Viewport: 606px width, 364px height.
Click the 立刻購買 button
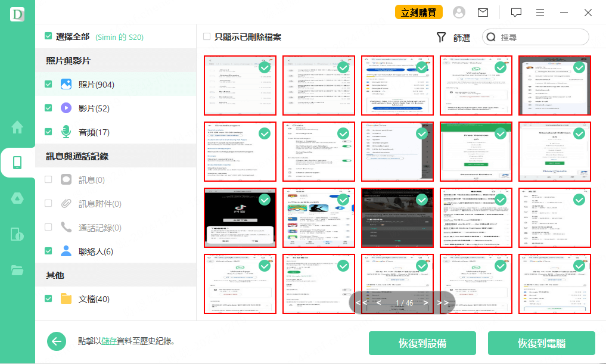(418, 13)
